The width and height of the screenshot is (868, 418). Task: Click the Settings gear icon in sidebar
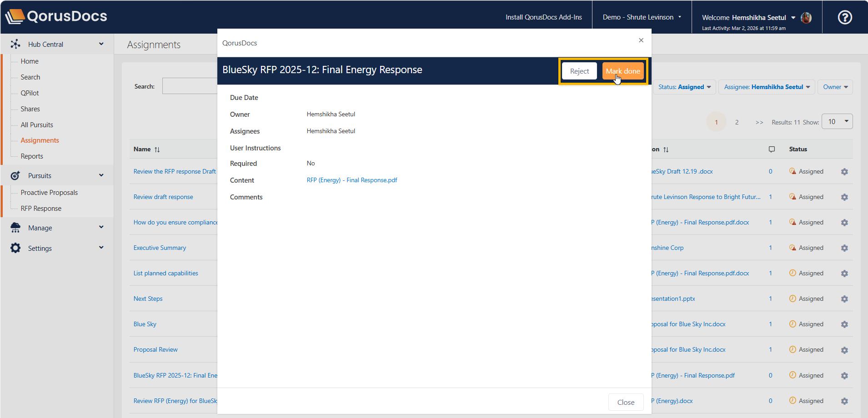[x=15, y=248]
